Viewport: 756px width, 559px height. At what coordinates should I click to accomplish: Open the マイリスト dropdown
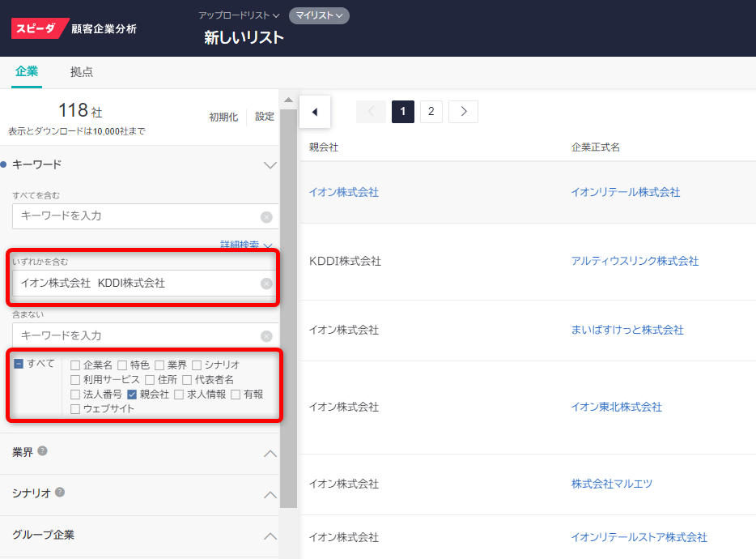coord(319,15)
